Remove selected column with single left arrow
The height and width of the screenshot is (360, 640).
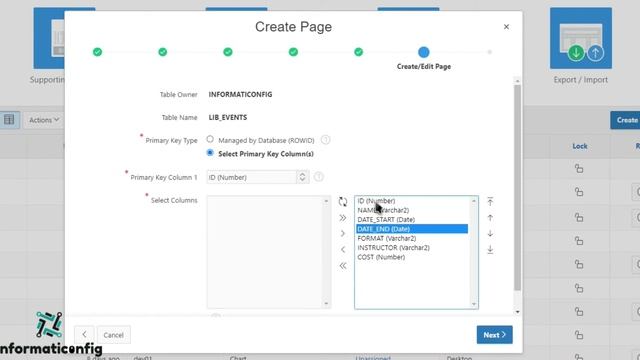[x=343, y=249]
